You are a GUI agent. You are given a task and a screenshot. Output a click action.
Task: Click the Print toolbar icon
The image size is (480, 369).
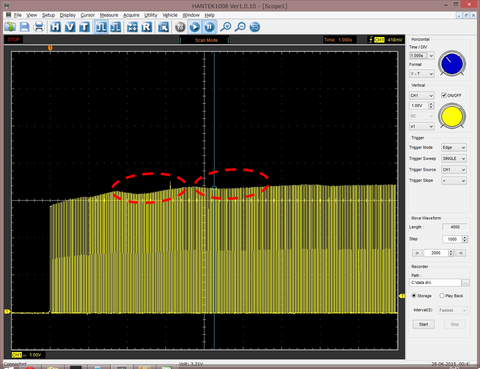39,27
